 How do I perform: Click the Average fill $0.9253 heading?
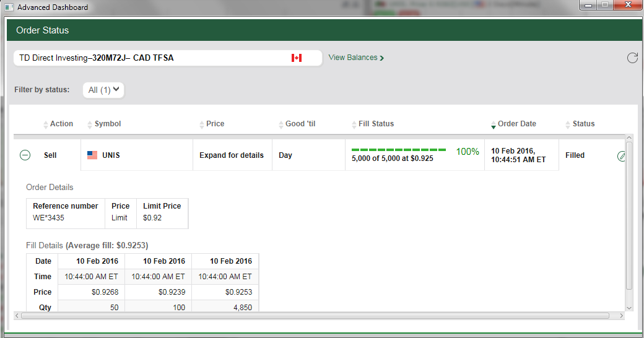(107, 246)
